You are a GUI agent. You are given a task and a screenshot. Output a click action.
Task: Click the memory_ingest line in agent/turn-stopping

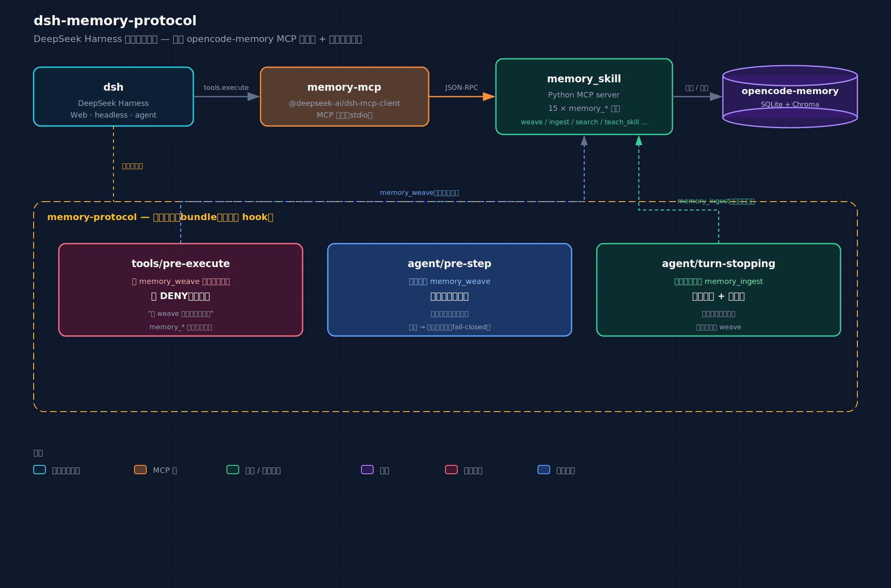click(719, 281)
